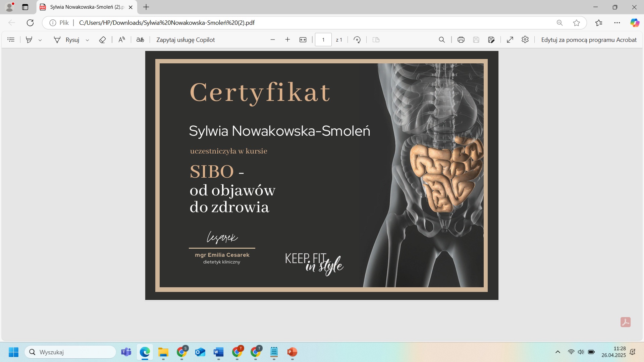
Task: Click the translate icon
Action: click(140, 40)
